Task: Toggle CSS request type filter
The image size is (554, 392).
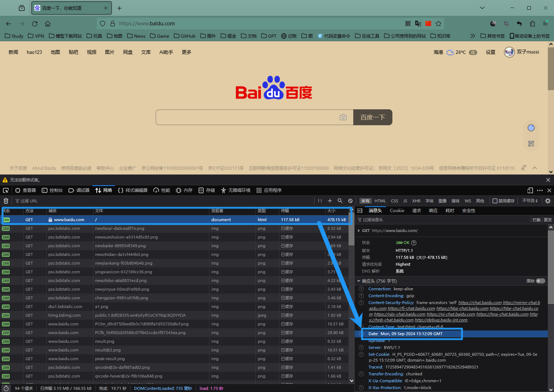Action: [x=395, y=201]
